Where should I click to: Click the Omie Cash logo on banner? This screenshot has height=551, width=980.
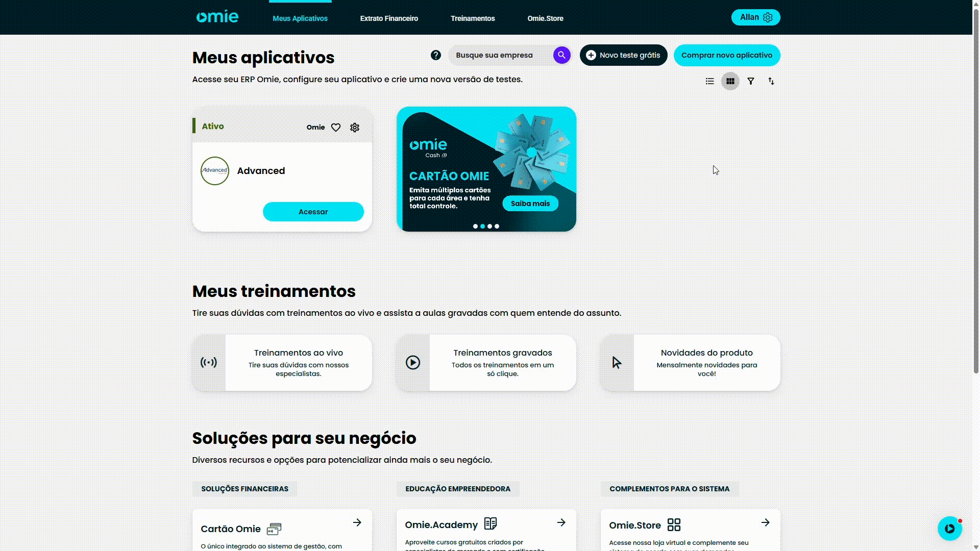[x=428, y=148]
